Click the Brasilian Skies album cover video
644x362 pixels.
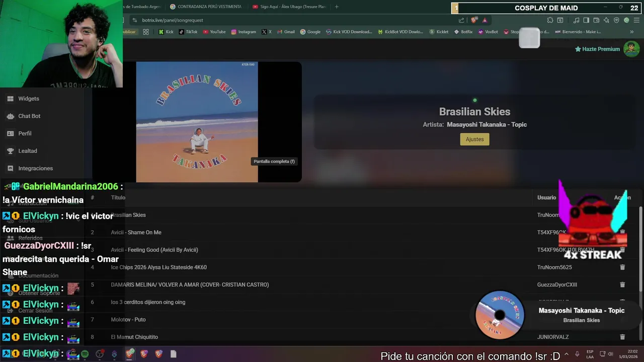[x=197, y=122]
